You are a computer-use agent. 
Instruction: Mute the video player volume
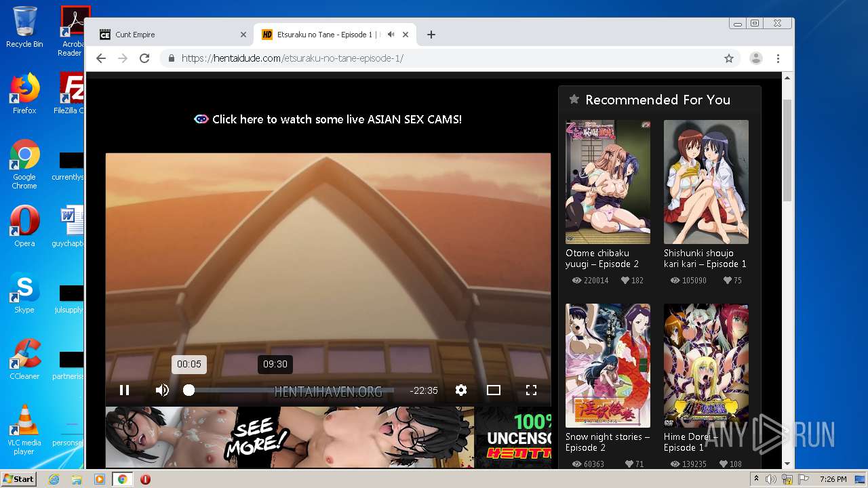click(x=162, y=390)
